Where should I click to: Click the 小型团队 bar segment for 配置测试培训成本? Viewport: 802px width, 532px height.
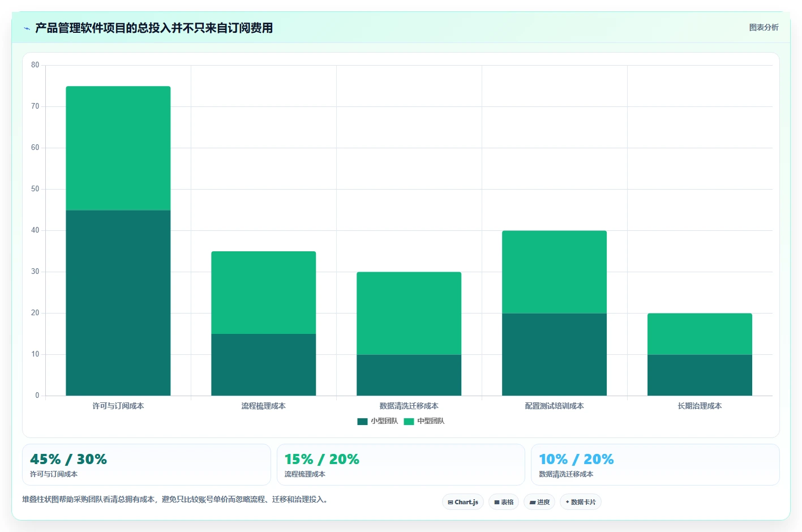[x=555, y=354]
